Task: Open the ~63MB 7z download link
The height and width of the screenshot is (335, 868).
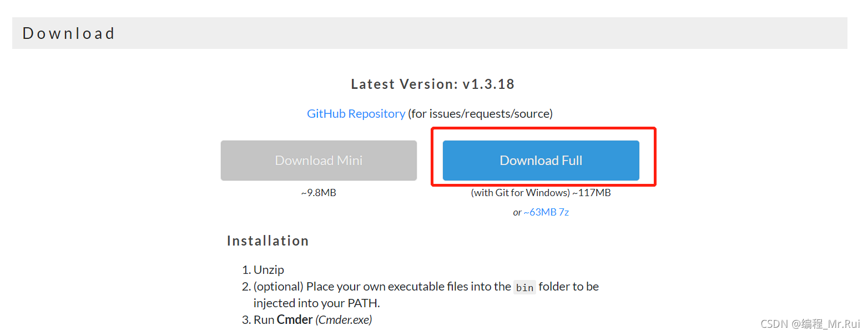Action: [546, 212]
